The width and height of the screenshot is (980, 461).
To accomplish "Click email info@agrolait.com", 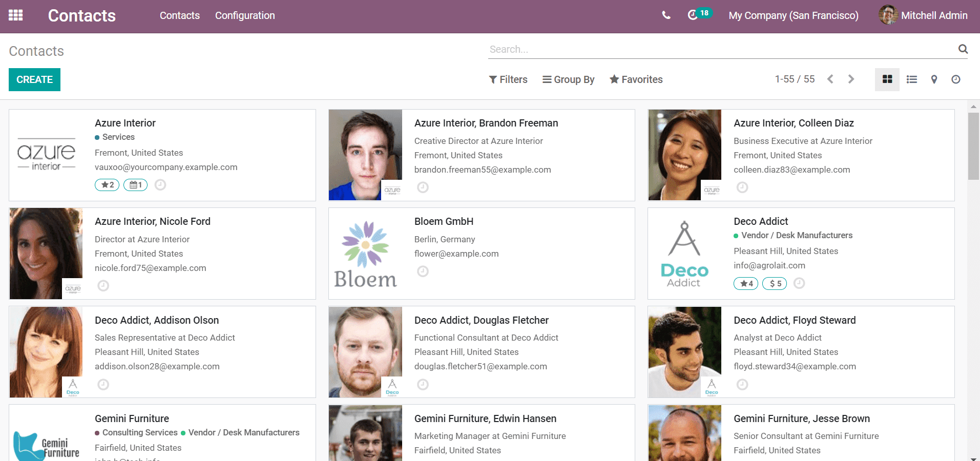I will (x=769, y=265).
